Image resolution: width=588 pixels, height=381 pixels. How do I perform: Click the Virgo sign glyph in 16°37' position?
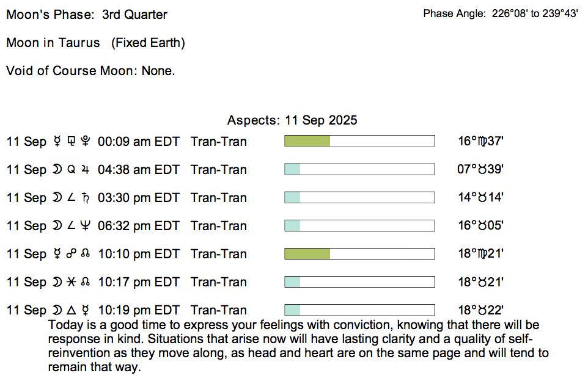(484, 142)
